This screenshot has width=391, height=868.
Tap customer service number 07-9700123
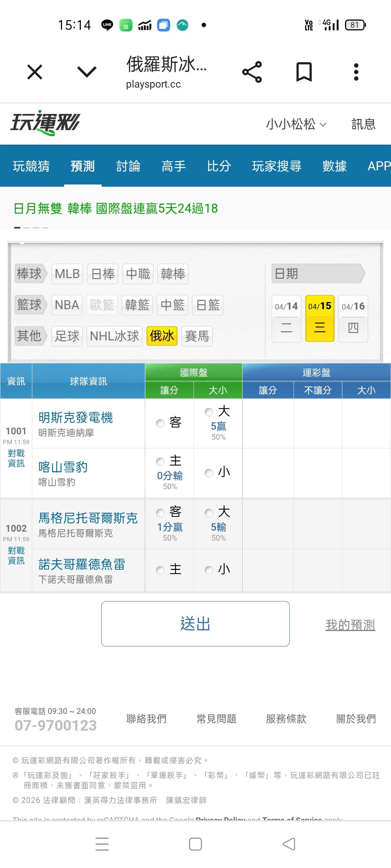(x=56, y=726)
